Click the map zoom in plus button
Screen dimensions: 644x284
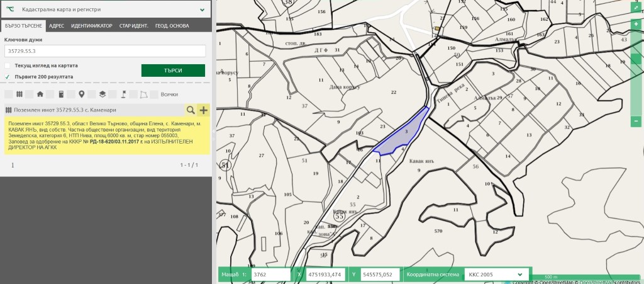point(636,24)
